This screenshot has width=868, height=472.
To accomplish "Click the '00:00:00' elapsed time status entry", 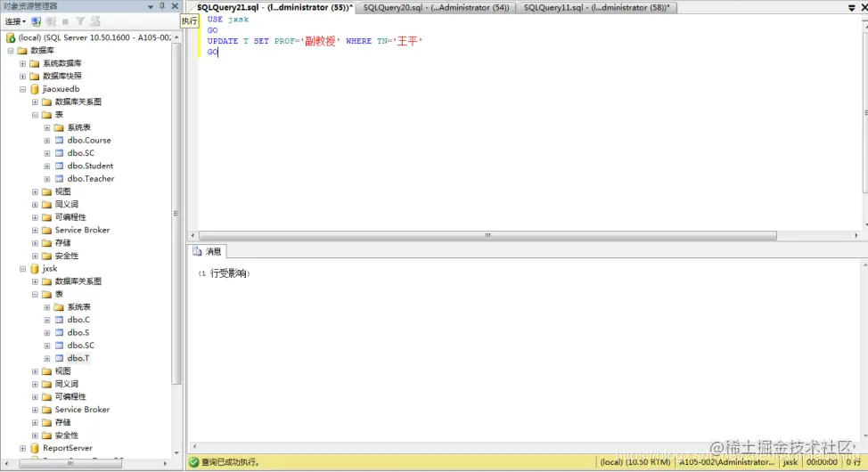I will pyautogui.click(x=822, y=462).
